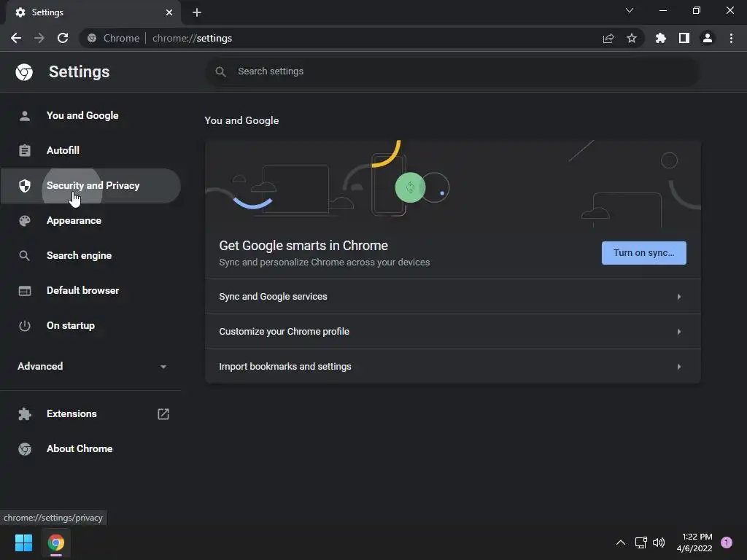
Task: Click the forward navigation arrow
Action: (39, 38)
